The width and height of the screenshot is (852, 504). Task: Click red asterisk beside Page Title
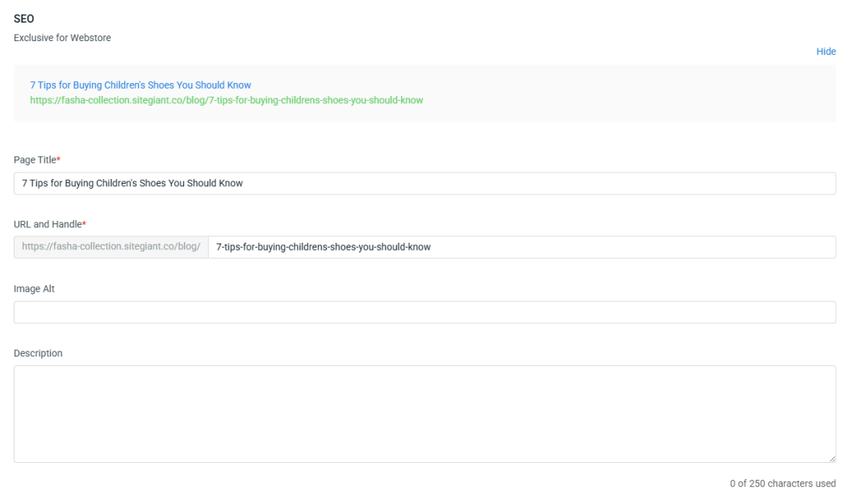[58, 160]
